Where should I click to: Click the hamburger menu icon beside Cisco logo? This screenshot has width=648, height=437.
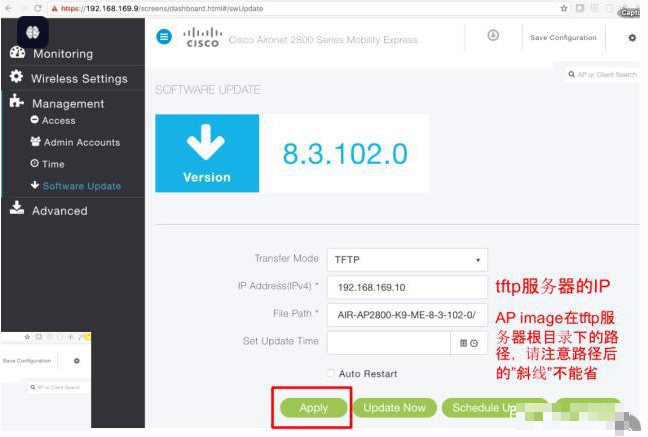click(x=165, y=37)
